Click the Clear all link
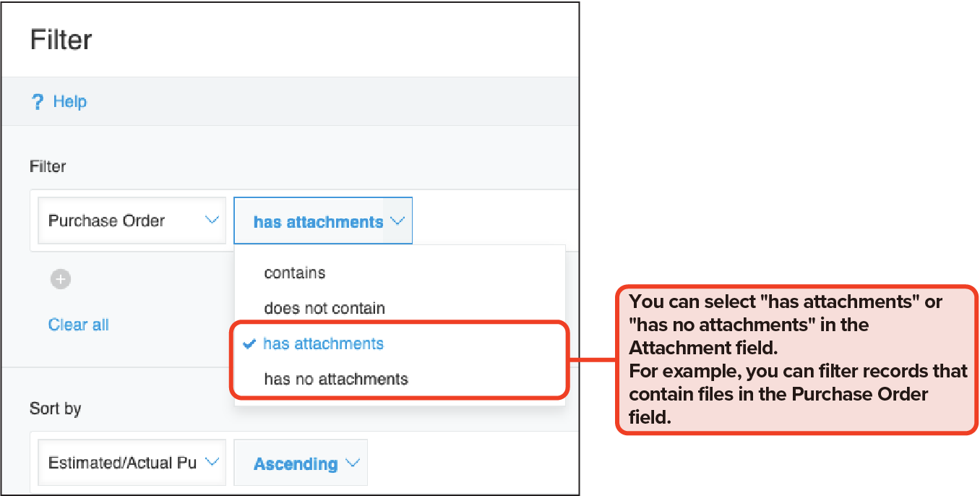 click(x=78, y=325)
